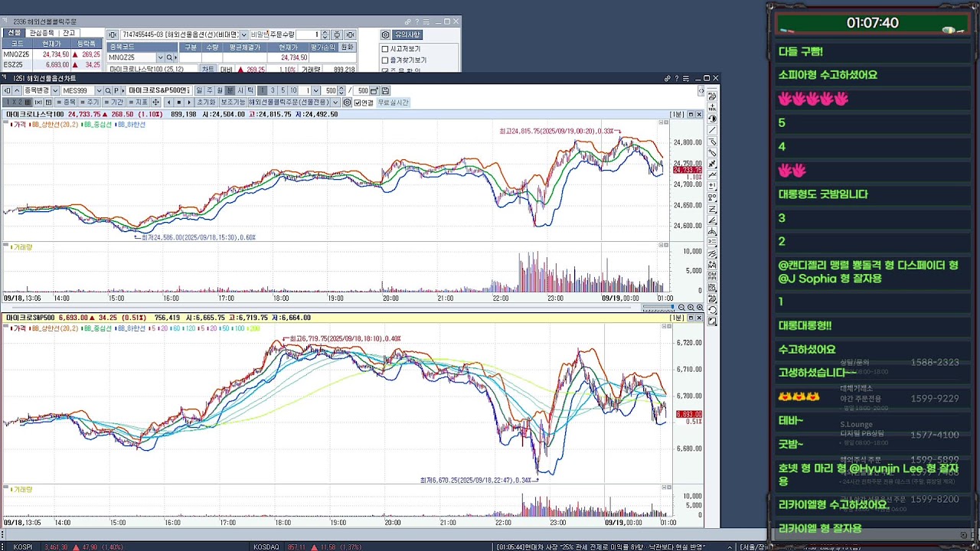Click the 무료실시간 button
Image resolution: width=980 pixels, height=551 pixels.
coord(393,102)
